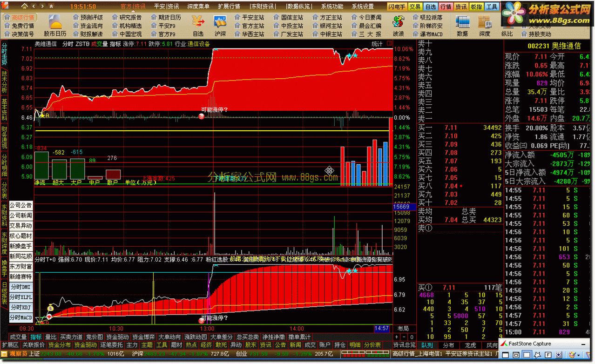Open 免费行情 toolbar entry
Screen dimensions: 595x364
point(19,26)
